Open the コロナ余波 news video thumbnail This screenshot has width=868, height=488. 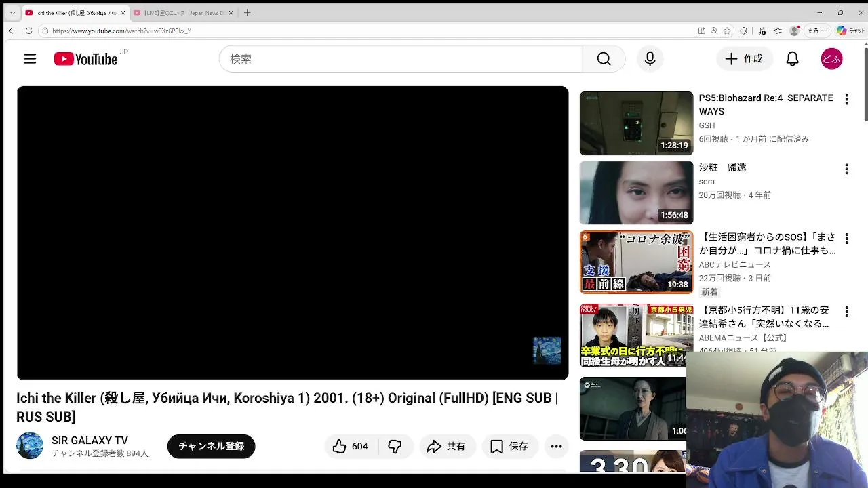636,262
